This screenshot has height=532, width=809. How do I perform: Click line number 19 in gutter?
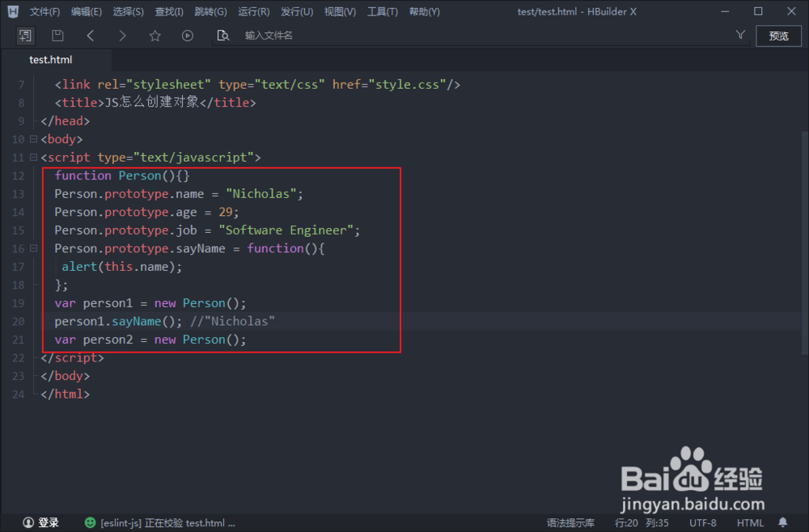(18, 303)
